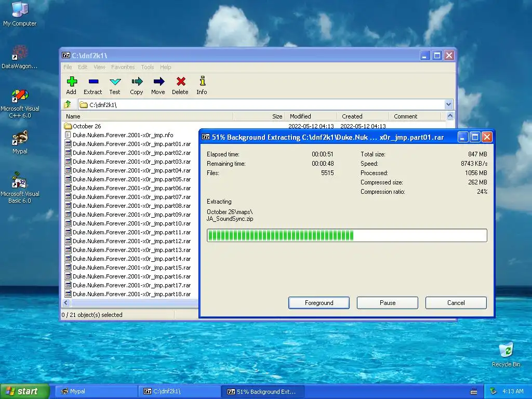Open the View menu
This screenshot has width=532, height=399.
(99, 67)
